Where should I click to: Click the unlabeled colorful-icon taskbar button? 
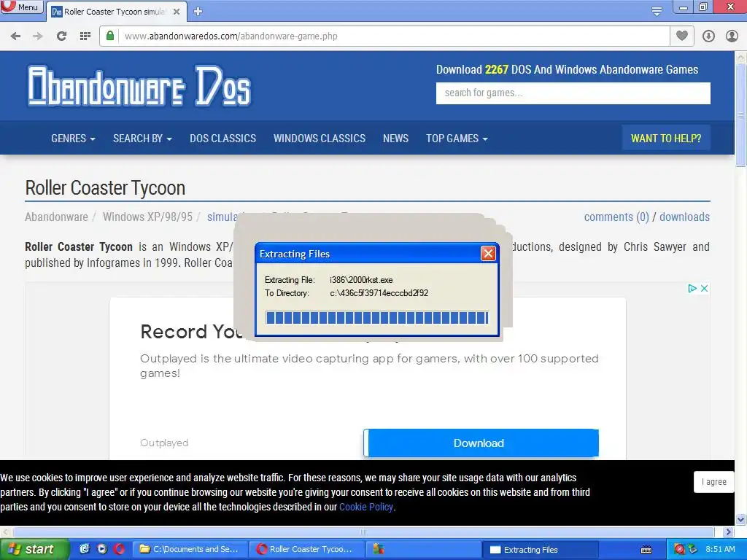[424, 550]
